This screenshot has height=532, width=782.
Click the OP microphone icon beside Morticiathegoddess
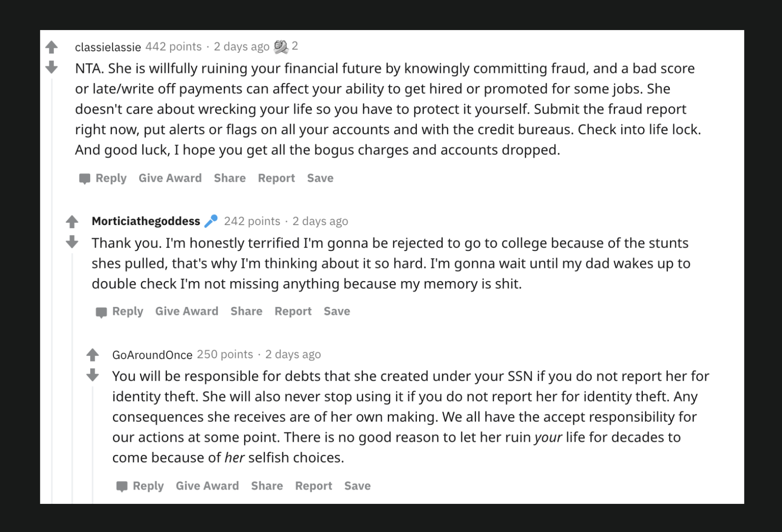click(x=211, y=221)
